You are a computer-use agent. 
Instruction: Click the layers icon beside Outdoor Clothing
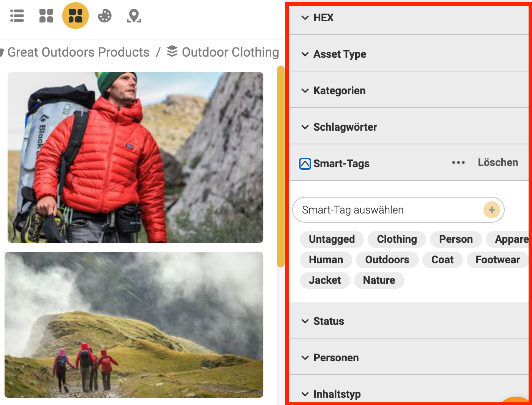(172, 51)
